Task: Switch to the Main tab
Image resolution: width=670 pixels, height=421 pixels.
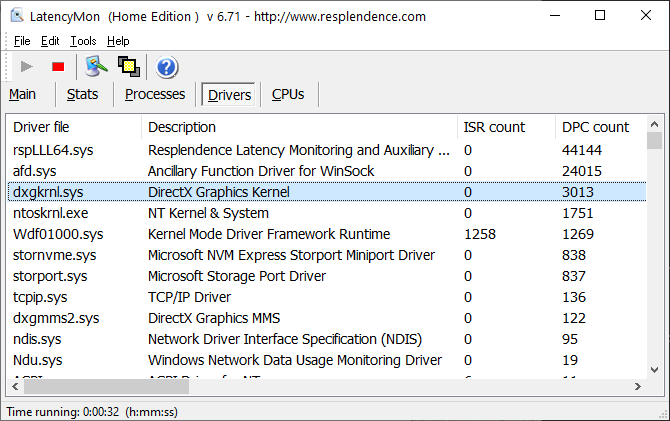Action: tap(23, 94)
